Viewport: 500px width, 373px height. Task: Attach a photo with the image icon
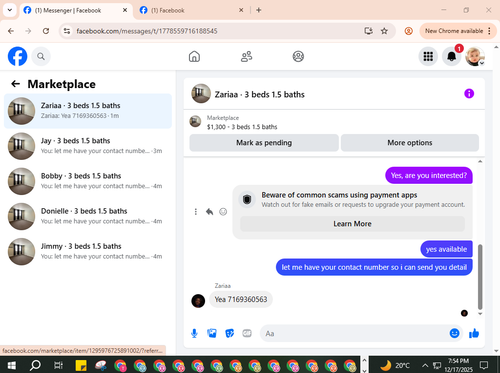coord(212,333)
